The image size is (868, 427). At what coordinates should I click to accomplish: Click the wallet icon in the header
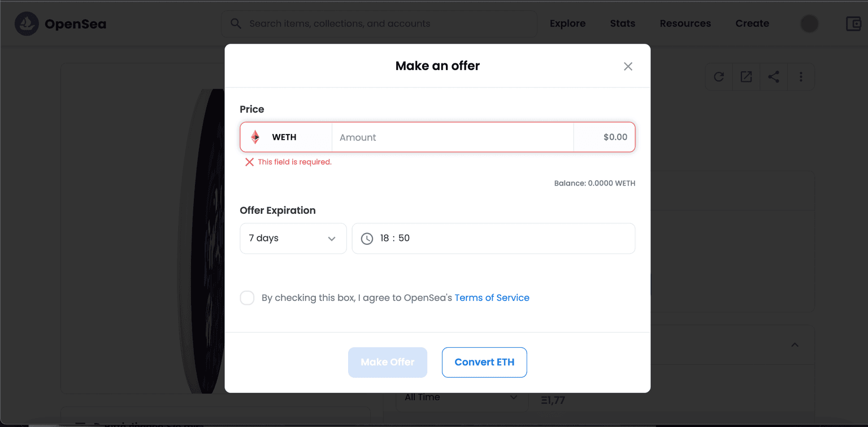tap(853, 24)
